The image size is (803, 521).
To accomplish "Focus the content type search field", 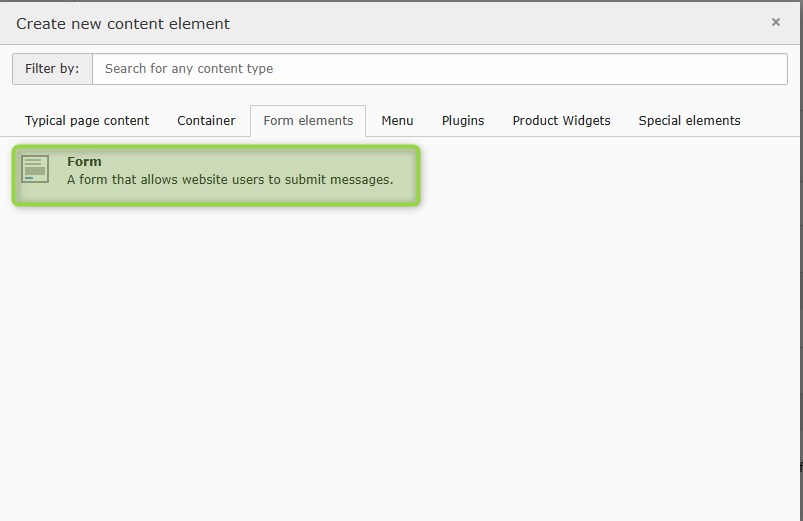I will 440,69.
